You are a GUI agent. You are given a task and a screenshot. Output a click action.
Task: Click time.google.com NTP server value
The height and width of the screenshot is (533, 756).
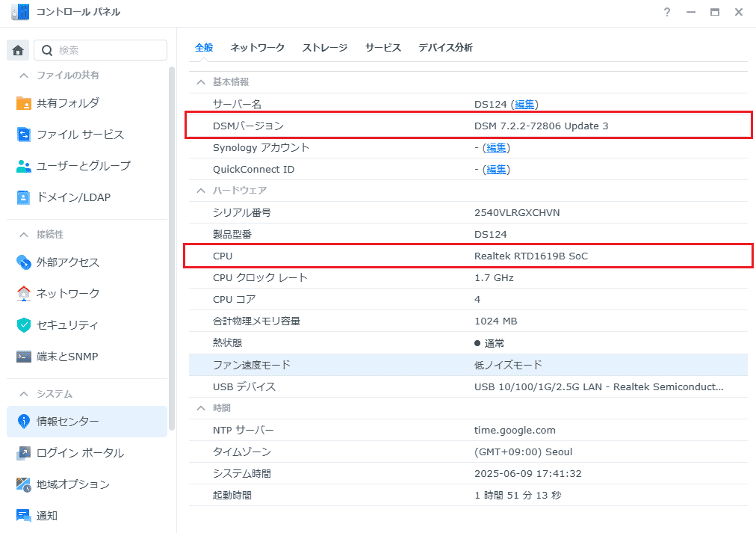pyautogui.click(x=515, y=431)
